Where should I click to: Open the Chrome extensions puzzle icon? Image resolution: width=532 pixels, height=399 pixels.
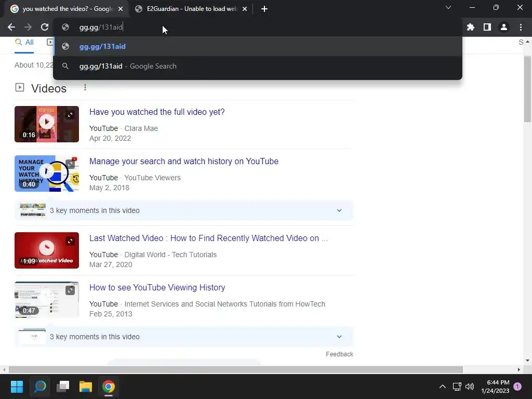(471, 27)
